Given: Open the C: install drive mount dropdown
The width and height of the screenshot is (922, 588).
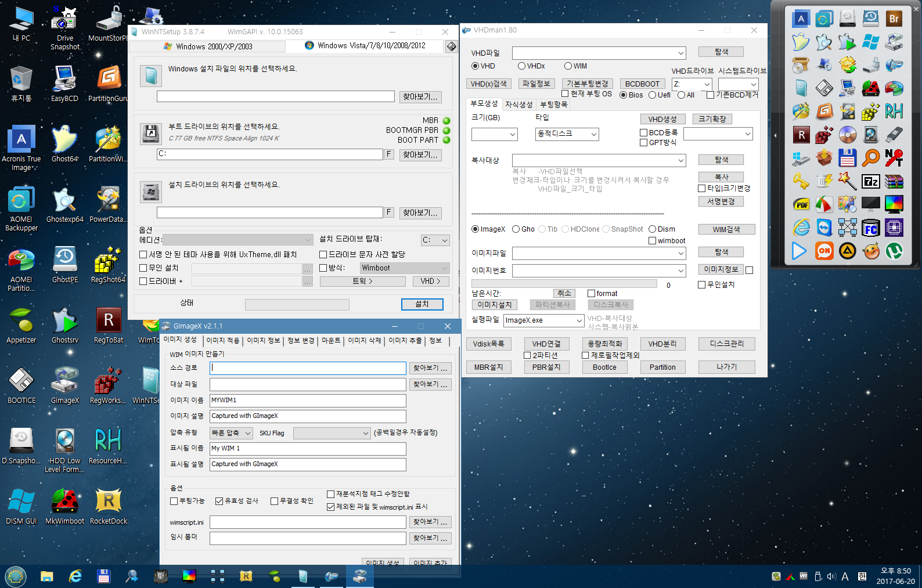Looking at the screenshot, I should 435,240.
